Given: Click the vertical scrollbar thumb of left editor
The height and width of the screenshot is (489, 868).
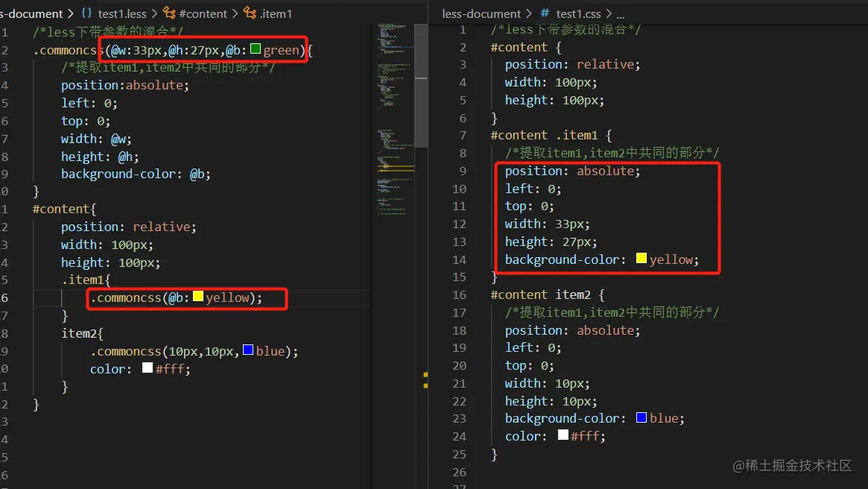Looking at the screenshot, I should [421, 86].
